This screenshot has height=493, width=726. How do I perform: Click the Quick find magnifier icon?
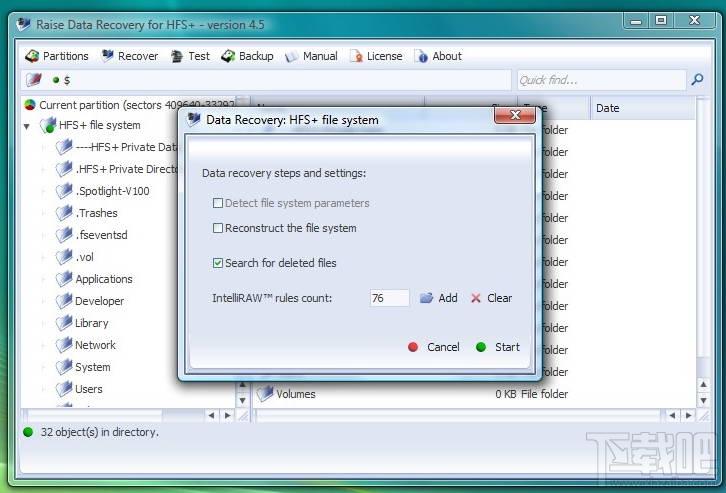(x=697, y=80)
